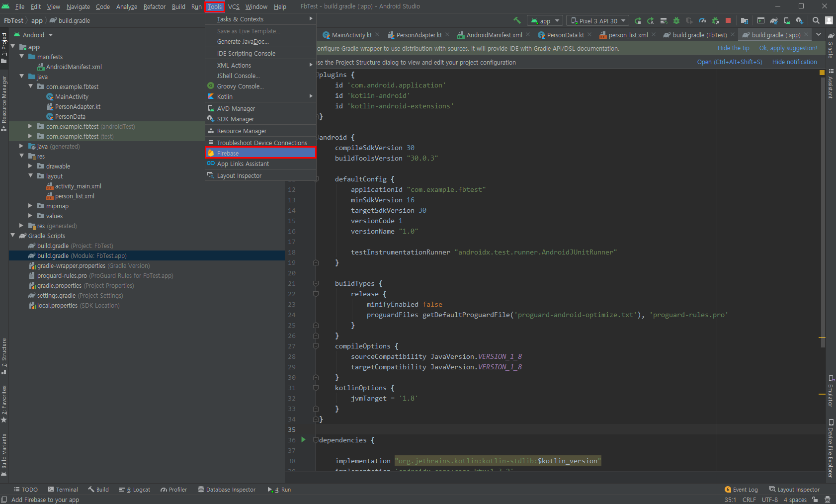
Task: Open the Database Inspector bottom tab
Action: 227,490
